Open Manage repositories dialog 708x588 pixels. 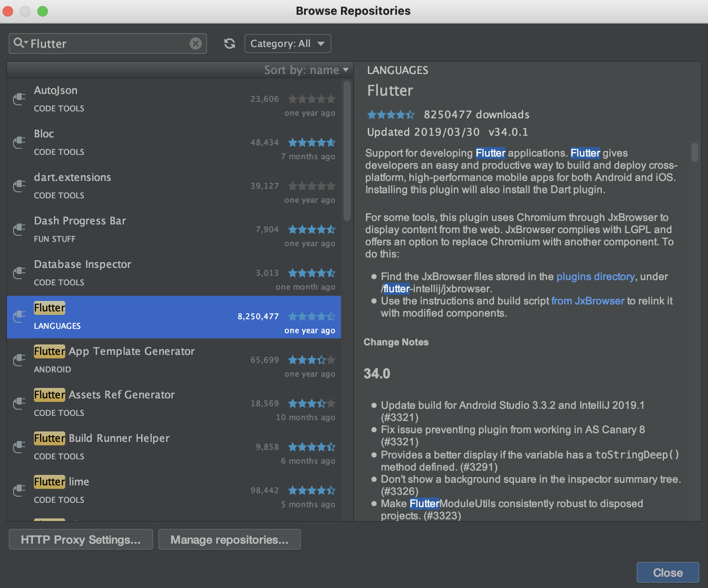coord(230,539)
